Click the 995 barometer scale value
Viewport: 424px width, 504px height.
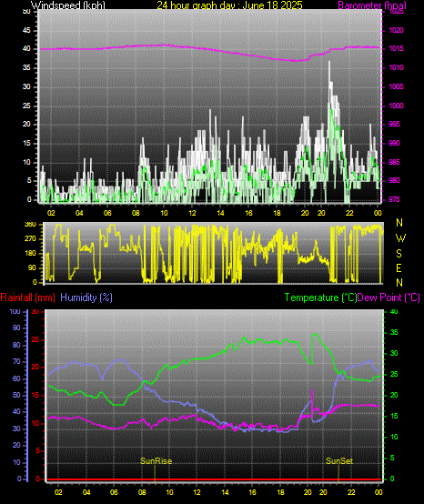(394, 124)
